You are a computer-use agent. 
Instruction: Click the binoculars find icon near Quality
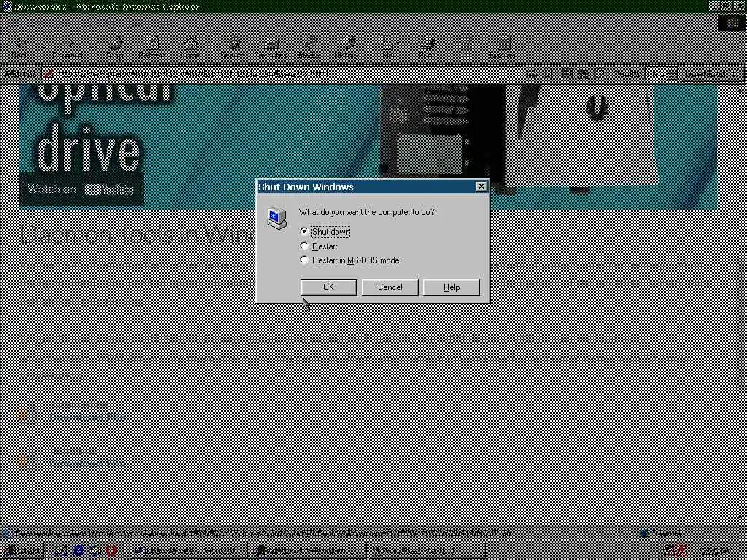pyautogui.click(x=583, y=74)
